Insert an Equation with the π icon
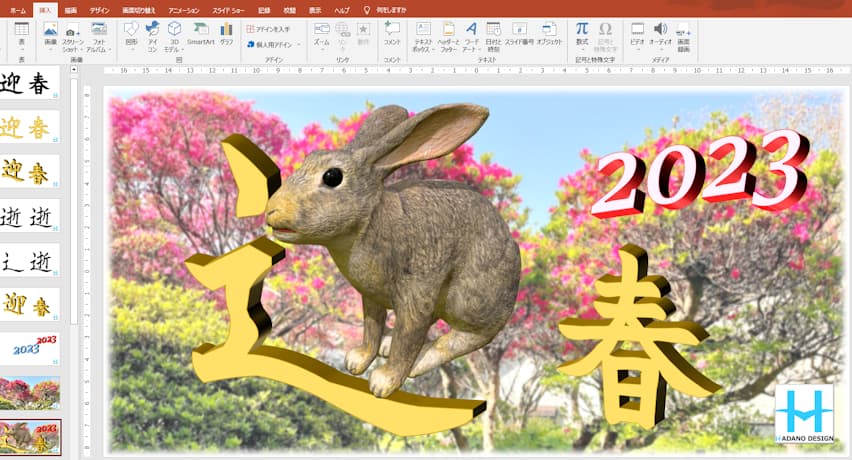852x460 pixels. coord(582,28)
